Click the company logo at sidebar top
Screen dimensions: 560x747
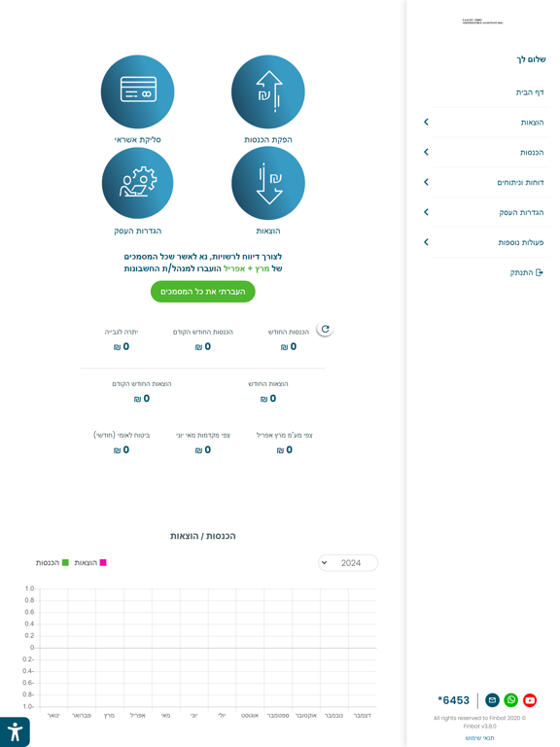click(x=482, y=21)
